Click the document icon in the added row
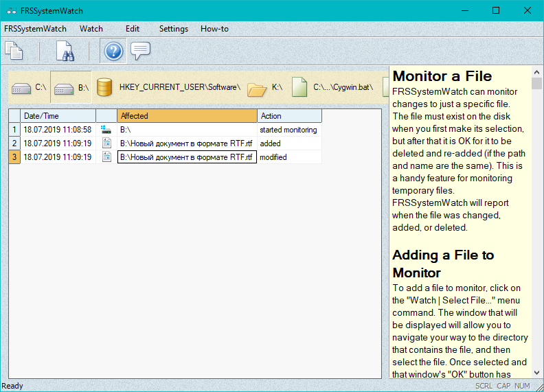 point(107,143)
